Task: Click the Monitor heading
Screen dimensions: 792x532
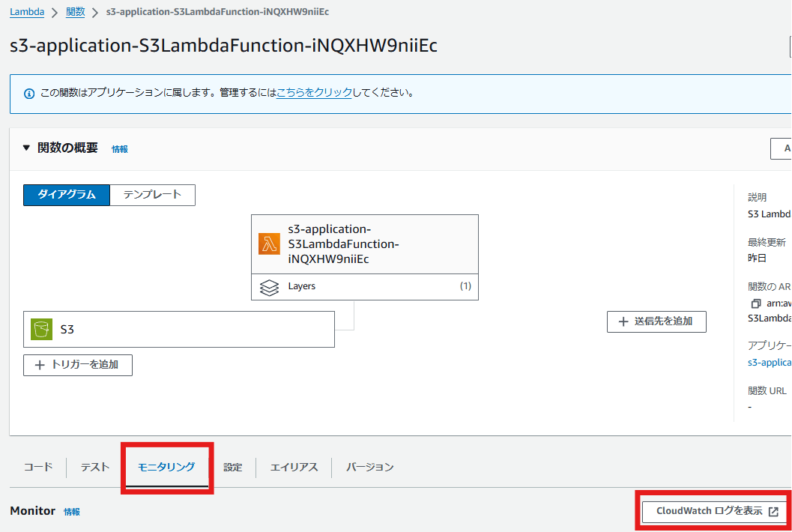Action: pyautogui.click(x=33, y=511)
